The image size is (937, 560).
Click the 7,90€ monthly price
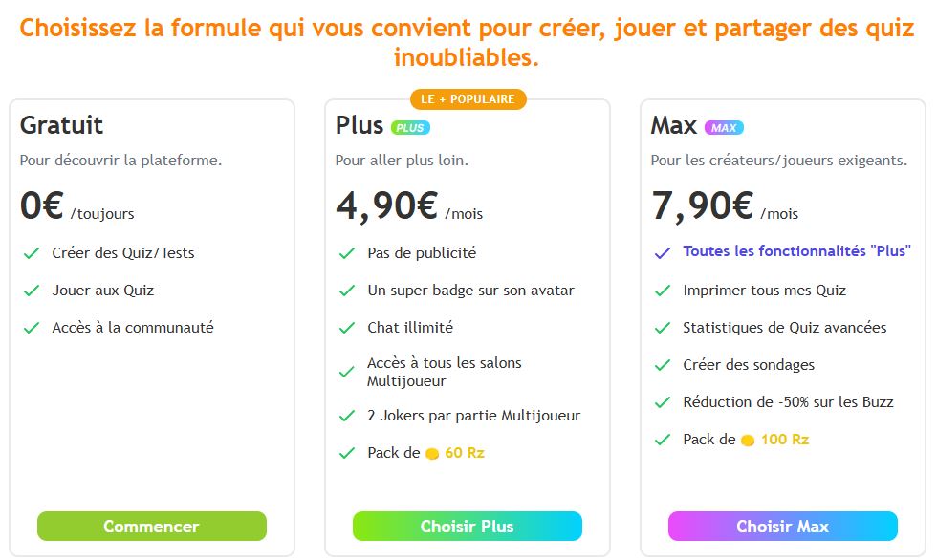[x=702, y=205]
